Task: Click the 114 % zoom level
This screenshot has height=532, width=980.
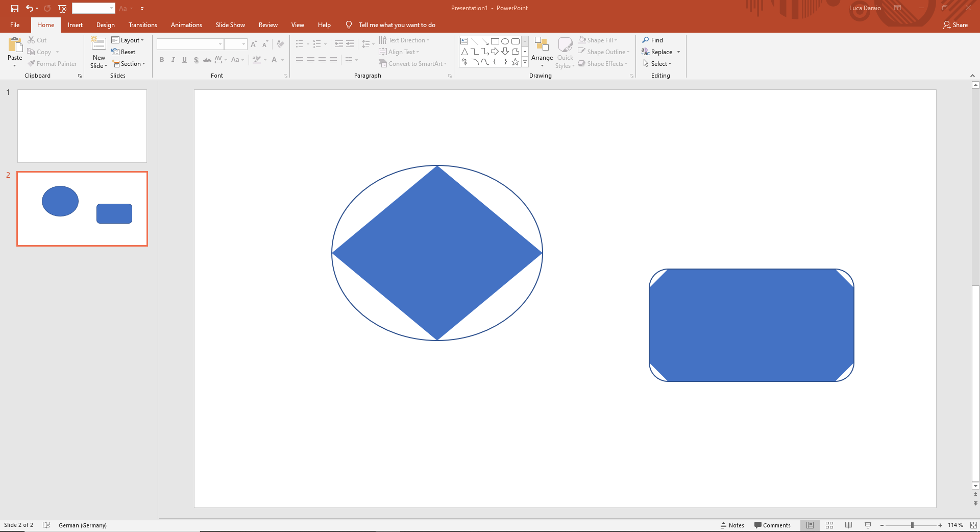Action: tap(955, 525)
